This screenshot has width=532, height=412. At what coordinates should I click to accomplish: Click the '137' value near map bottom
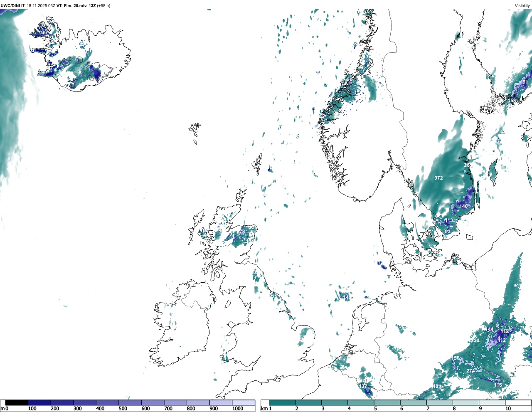[x=363, y=386]
